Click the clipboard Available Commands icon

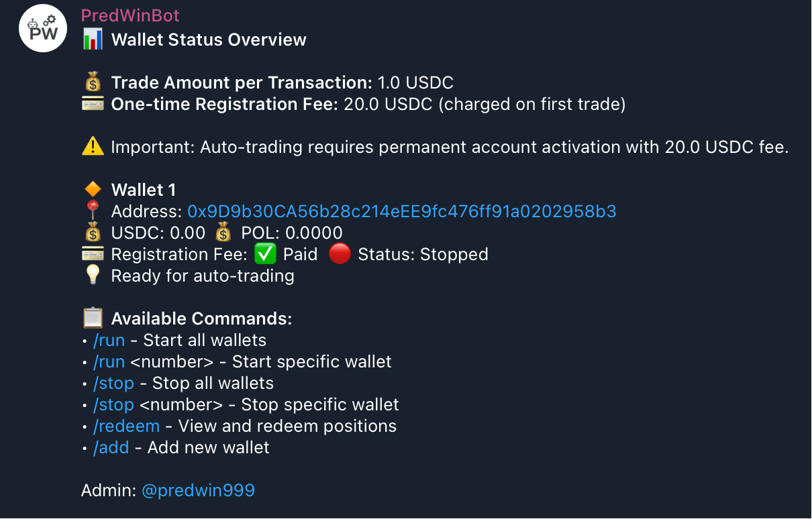pos(93,319)
